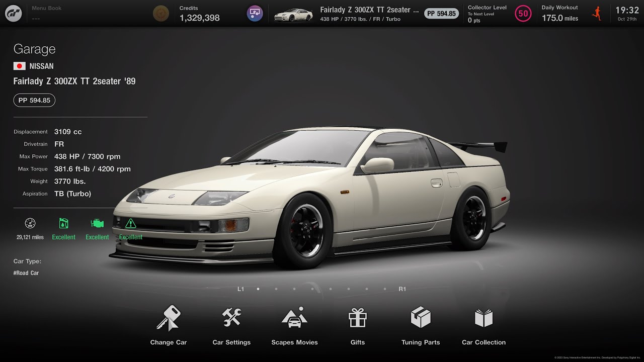Viewport: 644px width, 362px height.
Task: Click the Scapes Movies label
Action: pyautogui.click(x=294, y=342)
